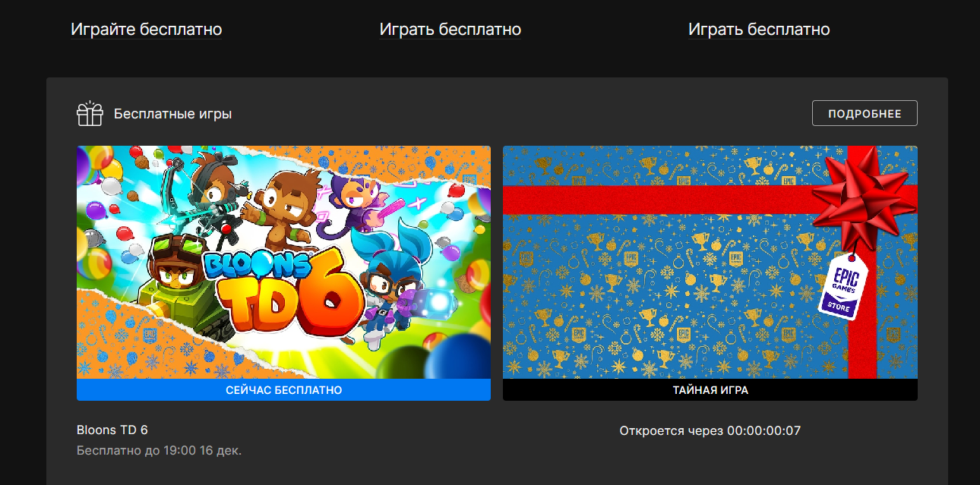Open the Bloons TD 6 title link

click(x=112, y=430)
